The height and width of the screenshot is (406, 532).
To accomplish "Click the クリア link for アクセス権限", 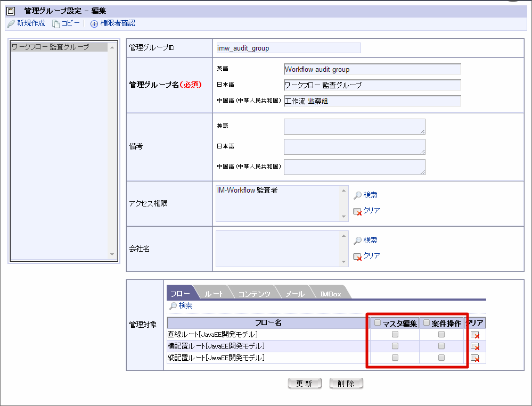I will pyautogui.click(x=372, y=211).
